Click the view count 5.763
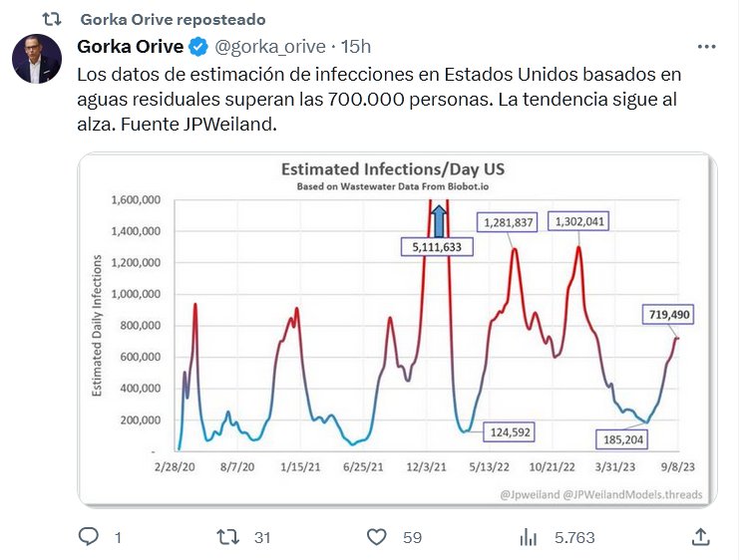The image size is (744, 560). tap(574, 537)
